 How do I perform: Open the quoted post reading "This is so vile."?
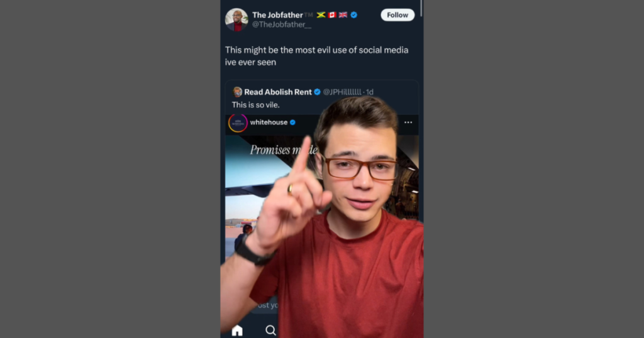(x=255, y=105)
